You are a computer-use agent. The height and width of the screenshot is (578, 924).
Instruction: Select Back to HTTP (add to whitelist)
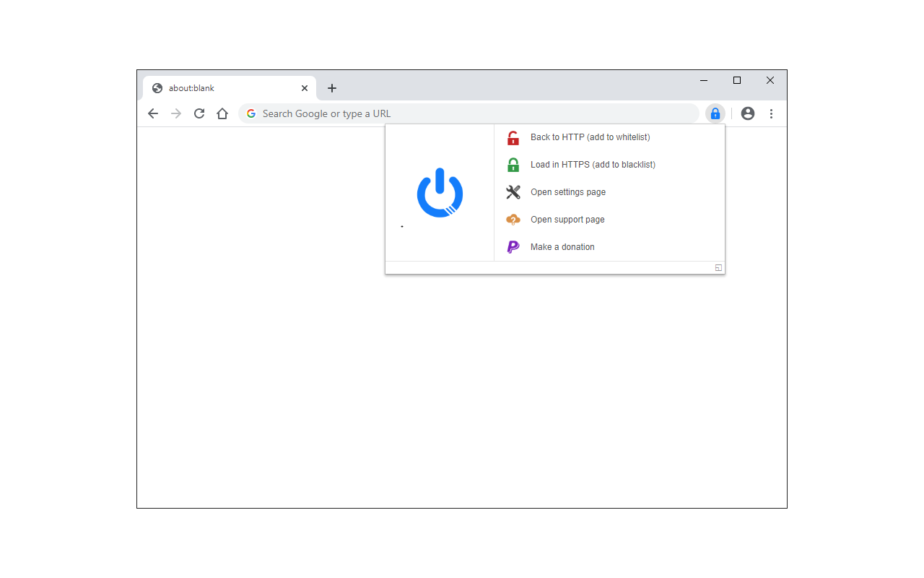(590, 137)
